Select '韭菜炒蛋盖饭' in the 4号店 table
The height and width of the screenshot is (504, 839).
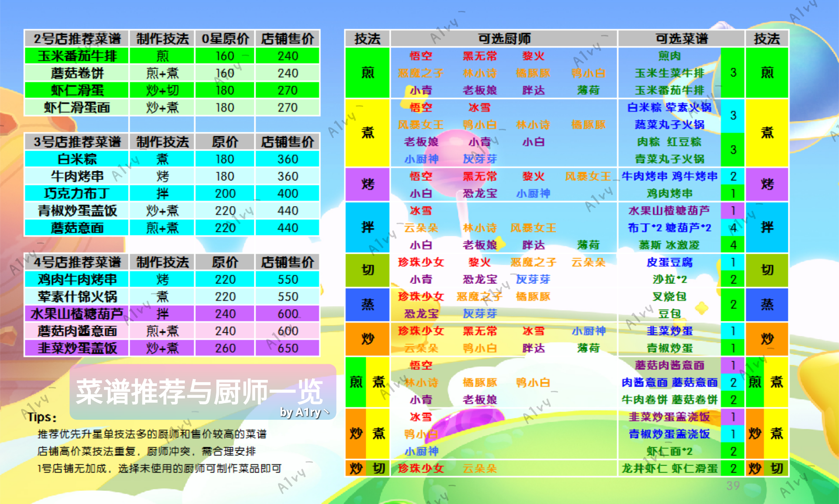(77, 348)
